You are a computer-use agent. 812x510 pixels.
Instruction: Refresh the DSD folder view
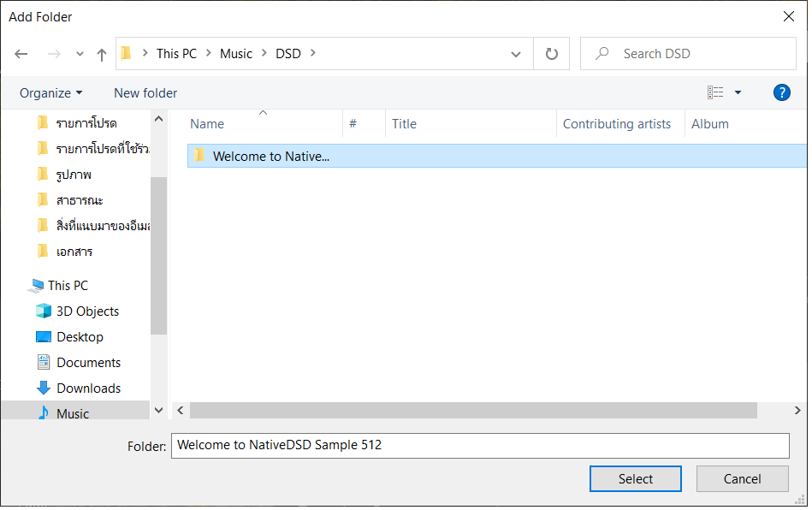coord(552,54)
